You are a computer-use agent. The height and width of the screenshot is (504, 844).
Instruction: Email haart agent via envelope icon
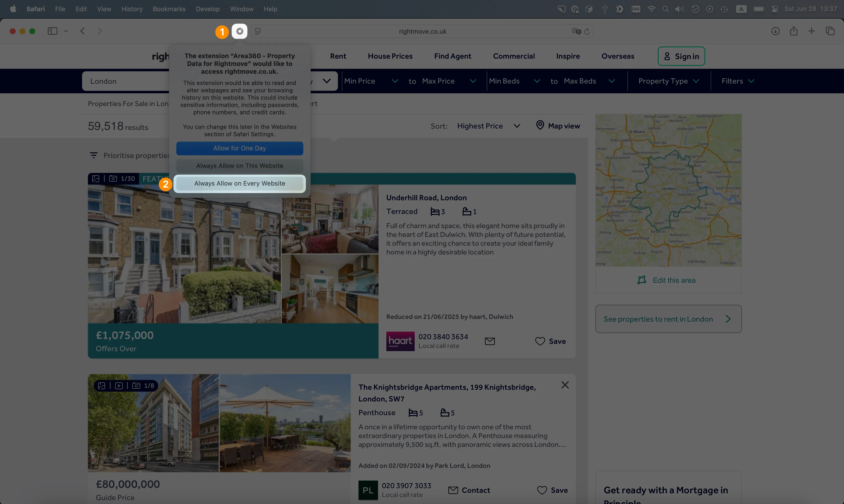pos(490,341)
